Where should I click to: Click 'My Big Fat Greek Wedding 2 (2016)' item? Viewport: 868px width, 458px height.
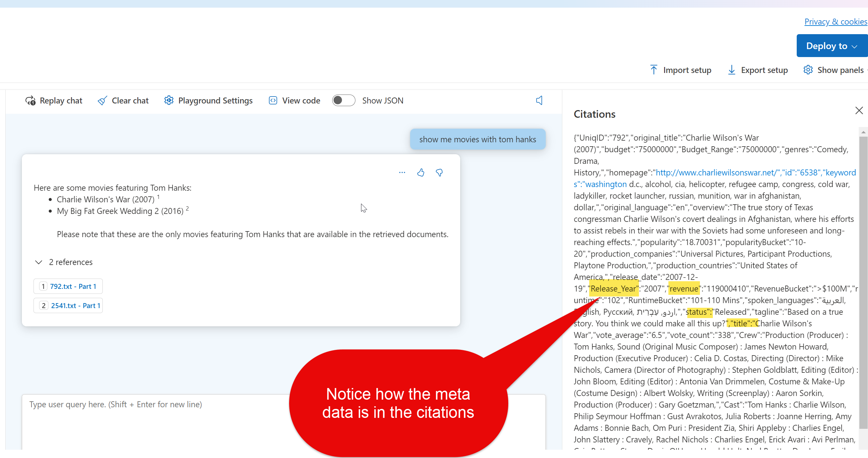pos(120,211)
